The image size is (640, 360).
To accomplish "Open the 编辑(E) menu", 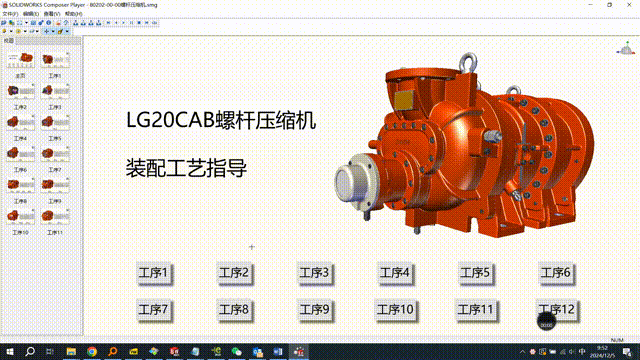I will [x=31, y=13].
